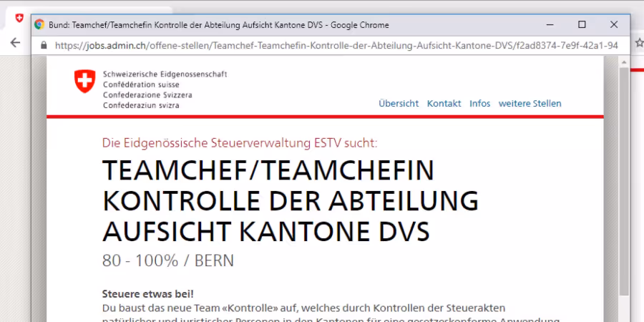Click the Chrome logo icon in popup title bar
The height and width of the screenshot is (322, 644).
tap(39, 24)
